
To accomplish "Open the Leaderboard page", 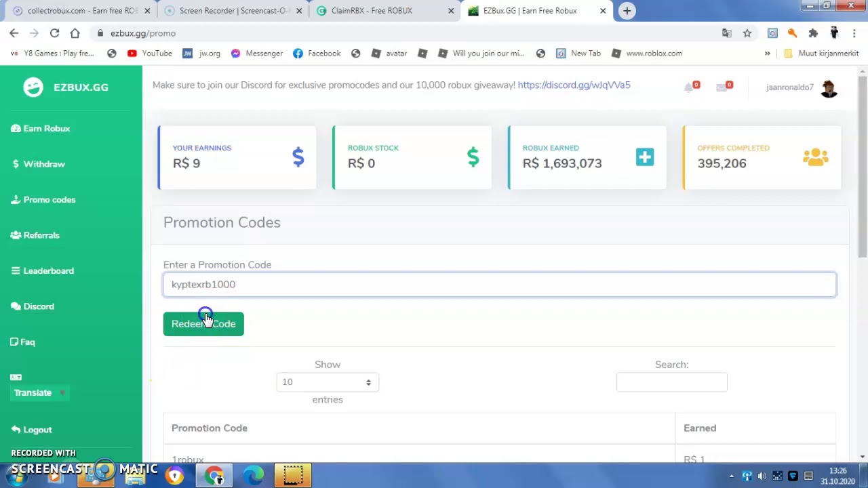I will tap(42, 270).
